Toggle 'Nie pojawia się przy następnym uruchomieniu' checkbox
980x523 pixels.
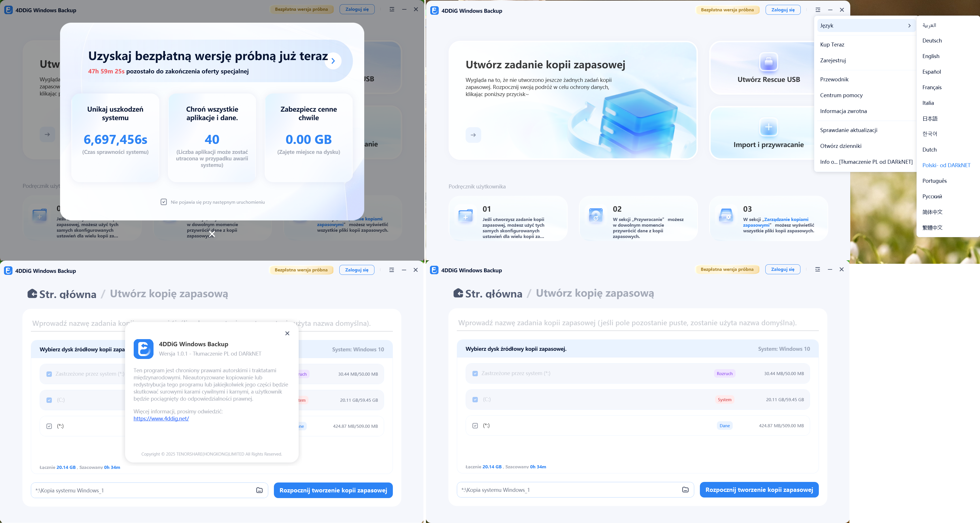click(164, 202)
